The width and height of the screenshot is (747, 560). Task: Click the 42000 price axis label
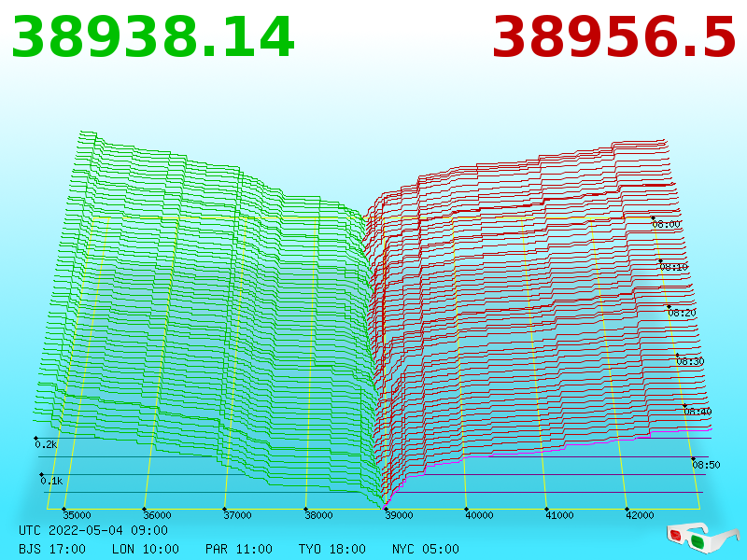click(x=640, y=515)
